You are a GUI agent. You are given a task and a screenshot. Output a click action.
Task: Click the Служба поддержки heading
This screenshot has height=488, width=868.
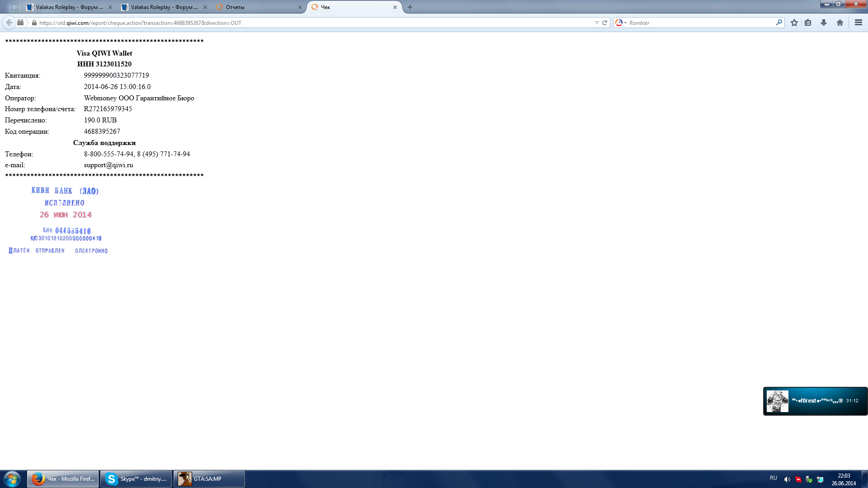pos(104,143)
